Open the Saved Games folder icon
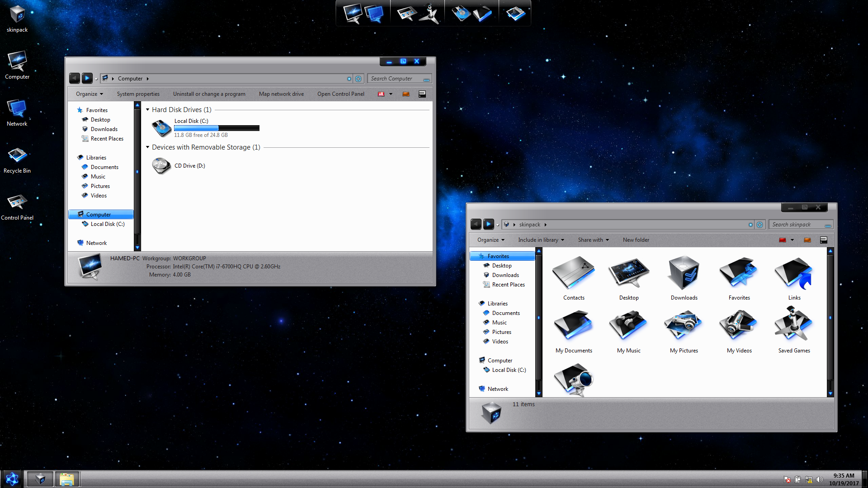 tap(794, 325)
